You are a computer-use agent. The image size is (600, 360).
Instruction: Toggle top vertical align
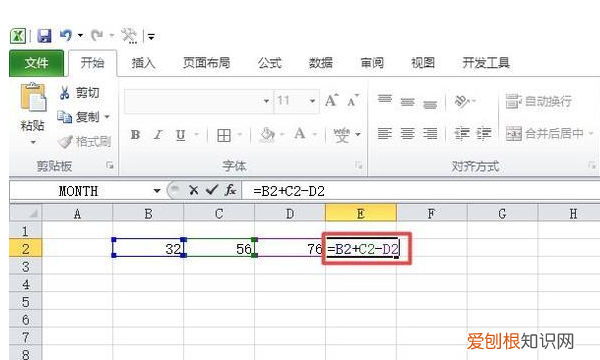385,99
